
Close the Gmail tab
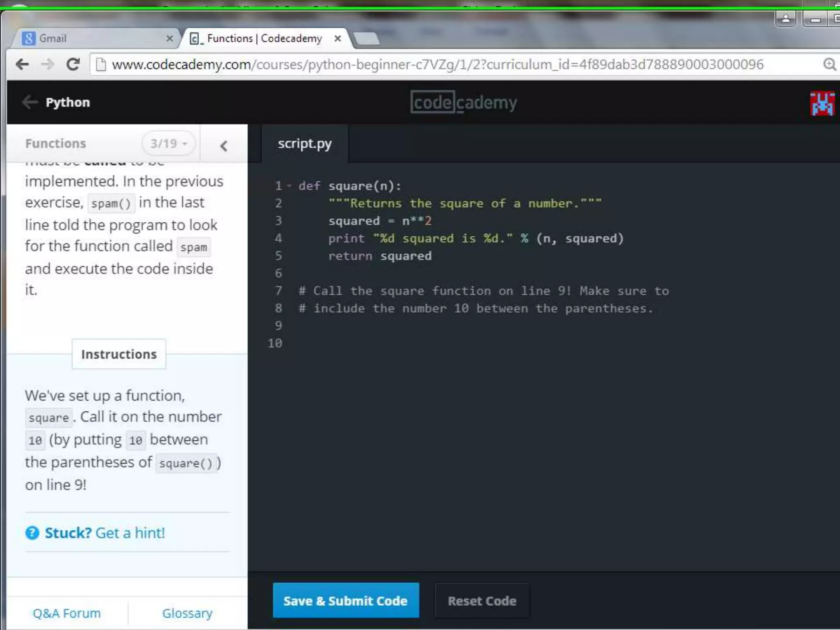coord(169,39)
